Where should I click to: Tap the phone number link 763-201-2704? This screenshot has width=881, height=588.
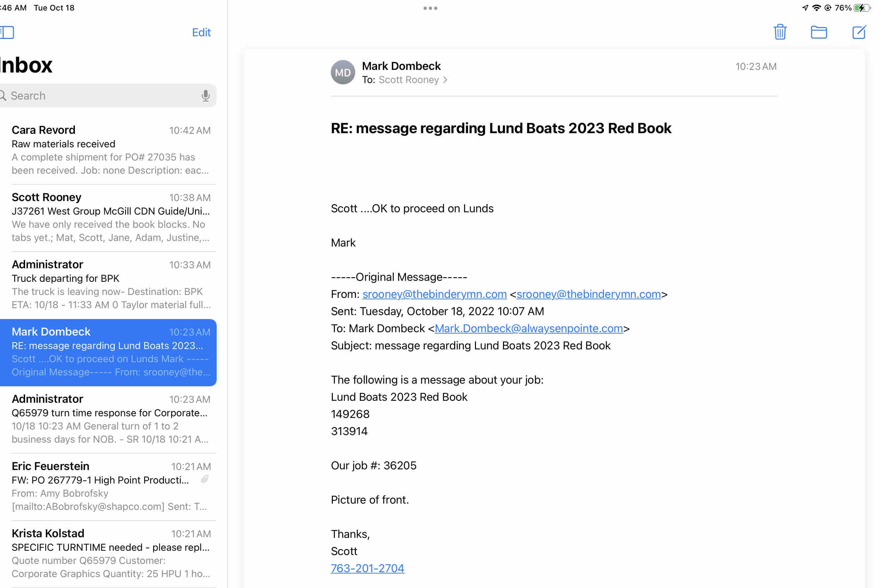coord(367,569)
